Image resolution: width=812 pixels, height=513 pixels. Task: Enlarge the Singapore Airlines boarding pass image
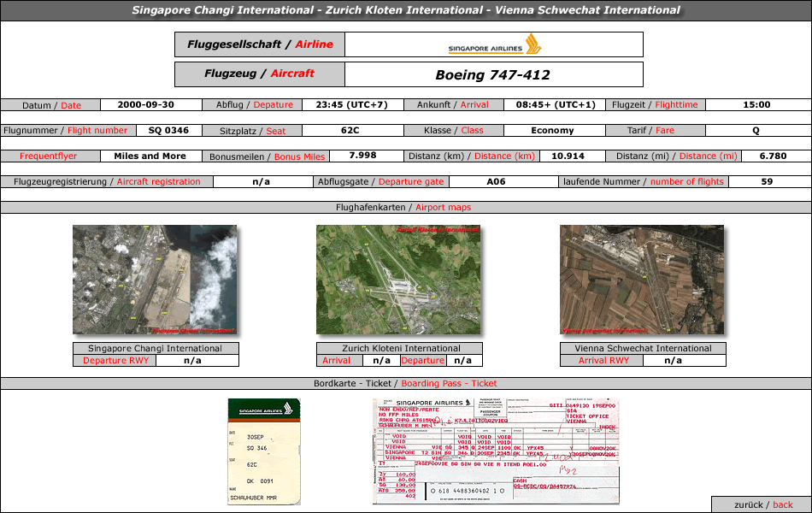point(264,451)
